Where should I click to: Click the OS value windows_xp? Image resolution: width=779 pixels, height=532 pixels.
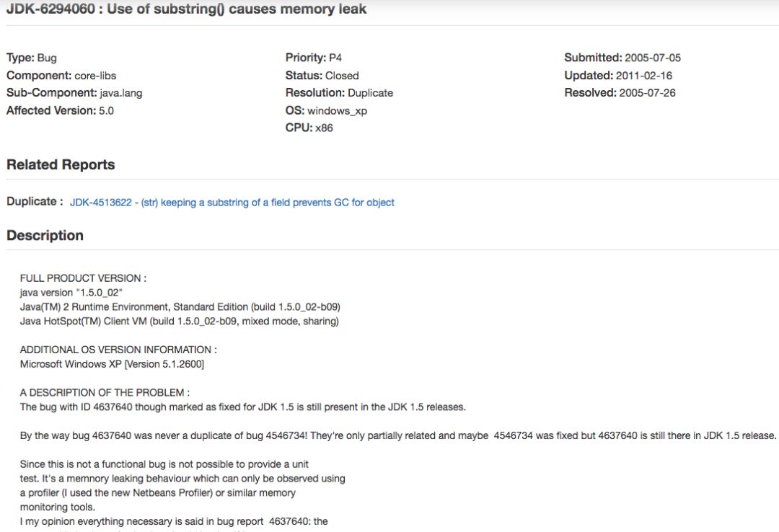[337, 111]
